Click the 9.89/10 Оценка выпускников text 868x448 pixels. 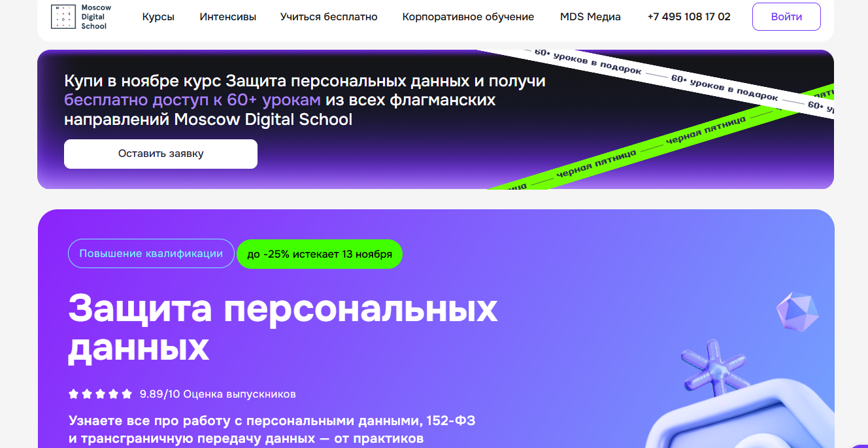218,394
